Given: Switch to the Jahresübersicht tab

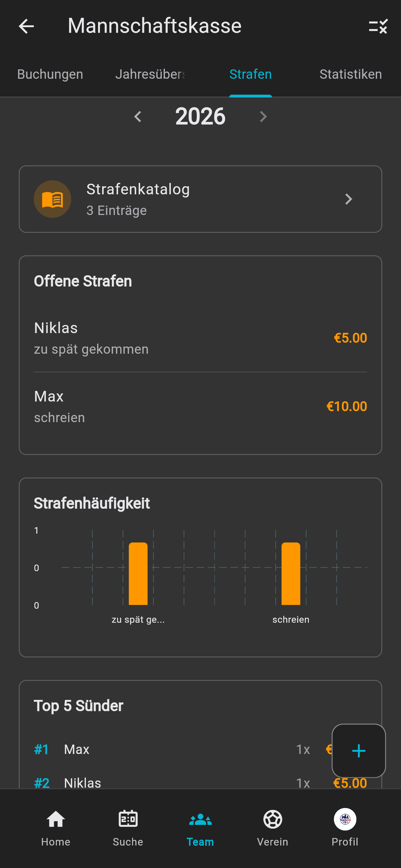Looking at the screenshot, I should tap(150, 74).
